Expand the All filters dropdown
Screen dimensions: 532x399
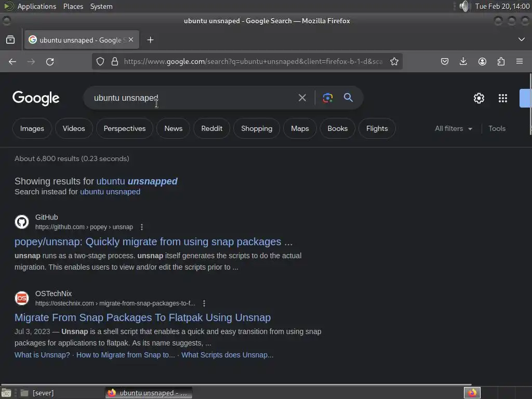[454, 129]
